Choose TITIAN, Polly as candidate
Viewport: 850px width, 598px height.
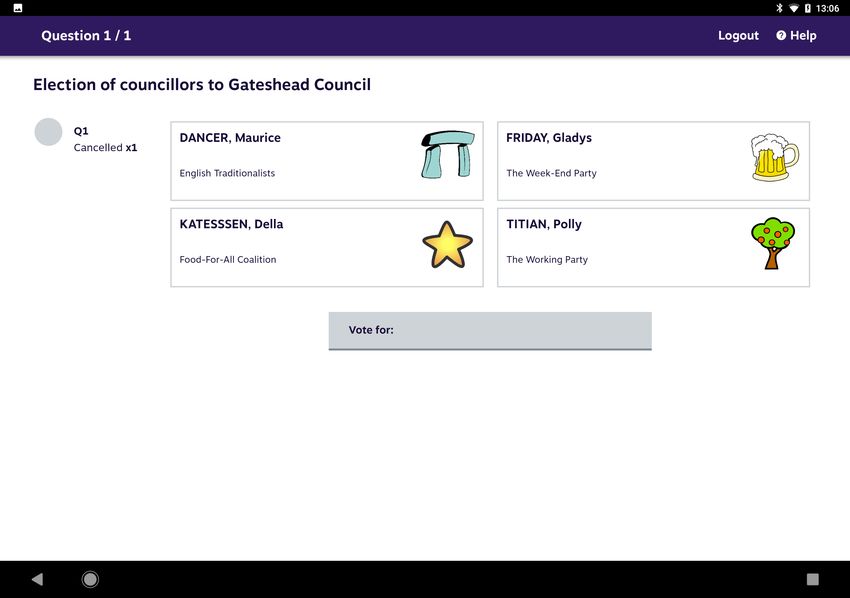click(x=653, y=247)
